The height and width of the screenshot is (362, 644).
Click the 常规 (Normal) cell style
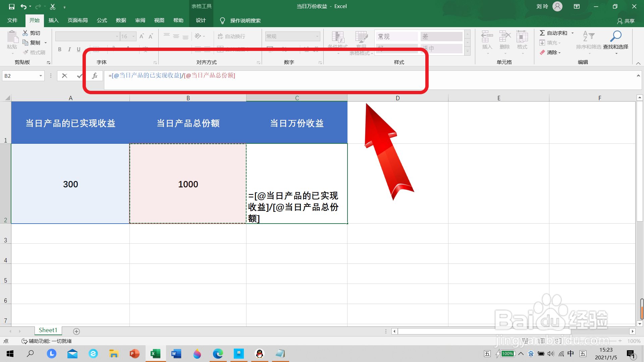pyautogui.click(x=397, y=37)
